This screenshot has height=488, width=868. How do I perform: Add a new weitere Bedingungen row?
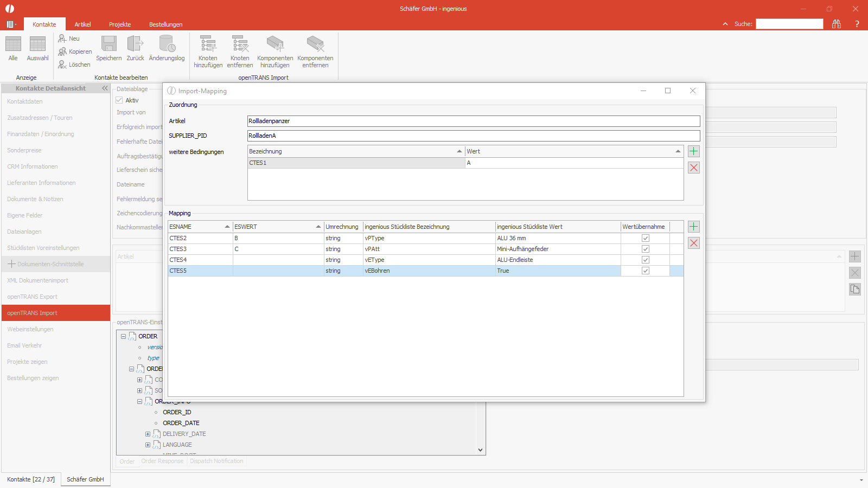694,151
